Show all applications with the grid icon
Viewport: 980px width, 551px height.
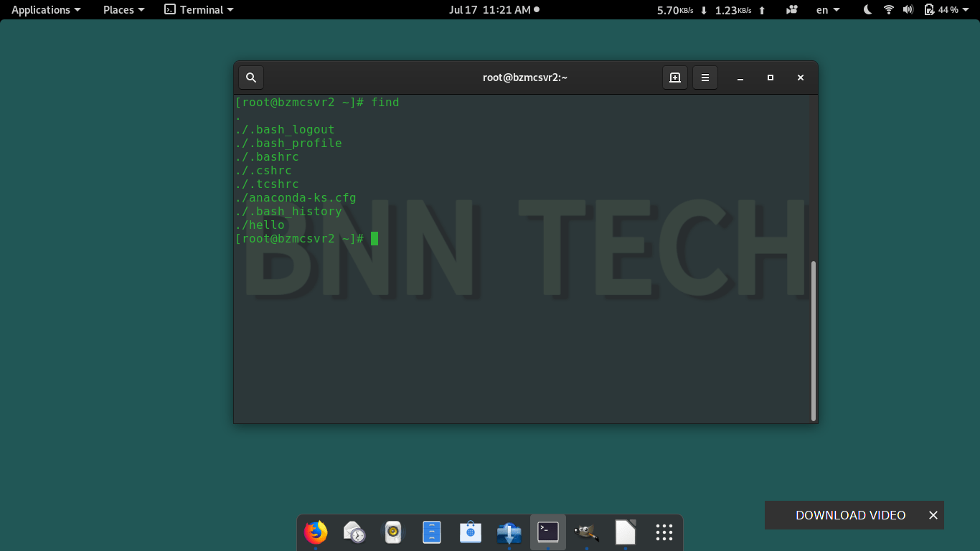click(664, 532)
